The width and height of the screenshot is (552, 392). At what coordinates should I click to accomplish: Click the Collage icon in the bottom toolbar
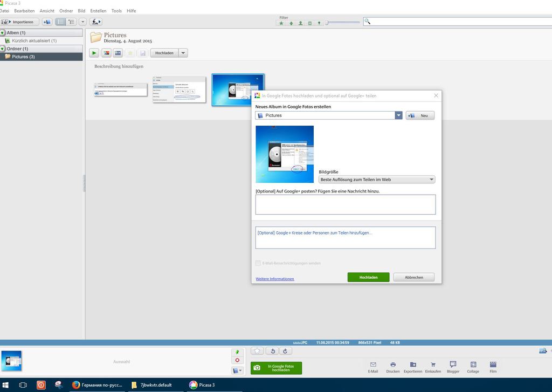(473, 365)
